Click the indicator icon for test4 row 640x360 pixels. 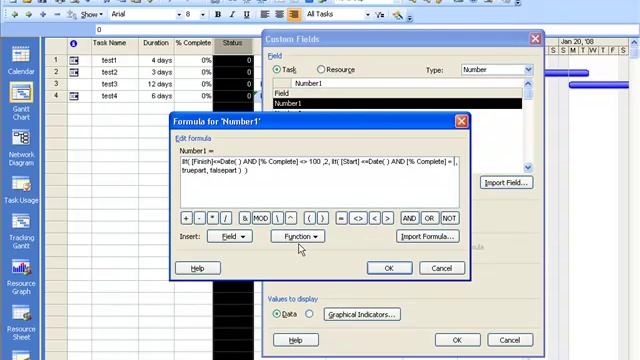(74, 96)
